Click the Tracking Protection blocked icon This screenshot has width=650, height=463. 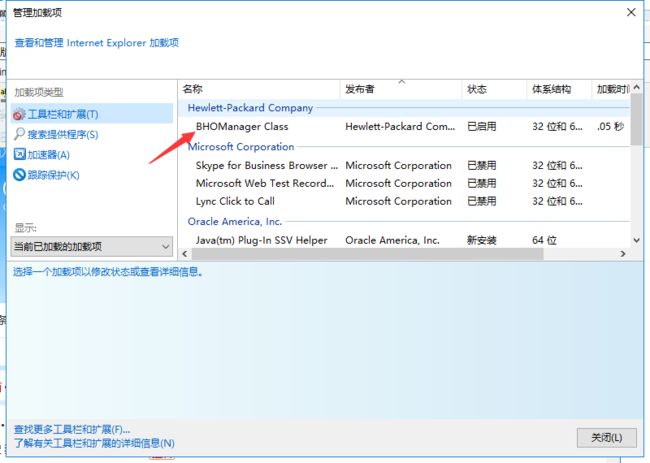click(x=19, y=175)
